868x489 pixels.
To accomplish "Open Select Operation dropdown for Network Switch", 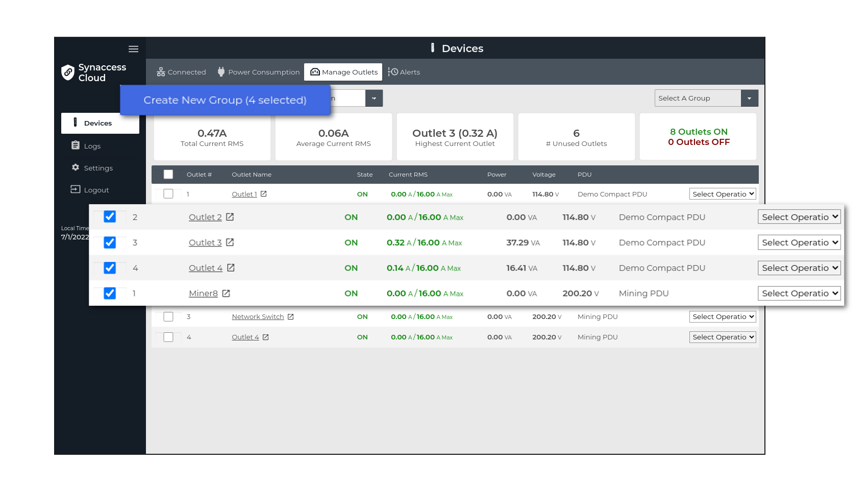I will pyautogui.click(x=723, y=317).
